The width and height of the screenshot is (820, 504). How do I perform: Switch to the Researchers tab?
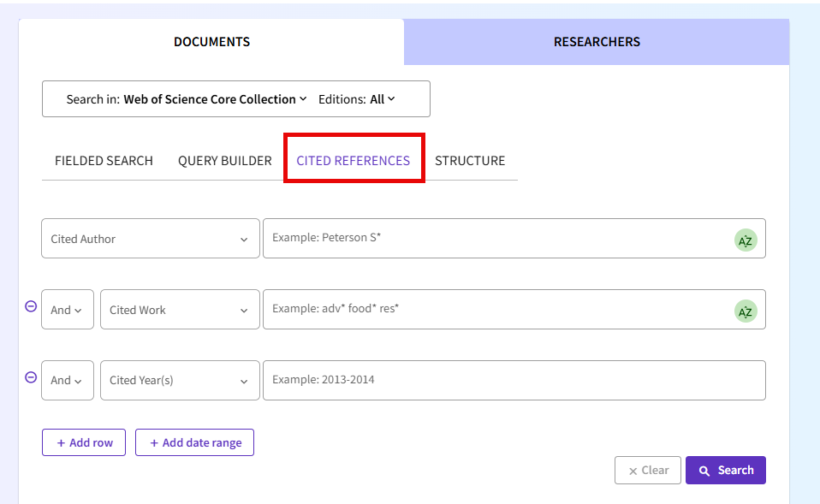pyautogui.click(x=597, y=42)
